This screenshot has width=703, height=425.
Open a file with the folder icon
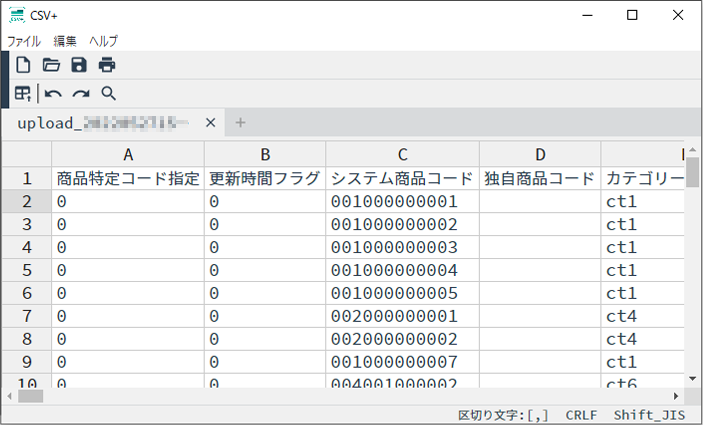[51, 65]
